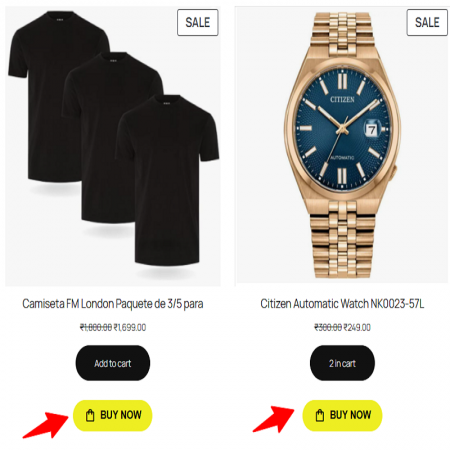
Task: Buy the t-shirt pack now using the yellow button
Action: (113, 415)
